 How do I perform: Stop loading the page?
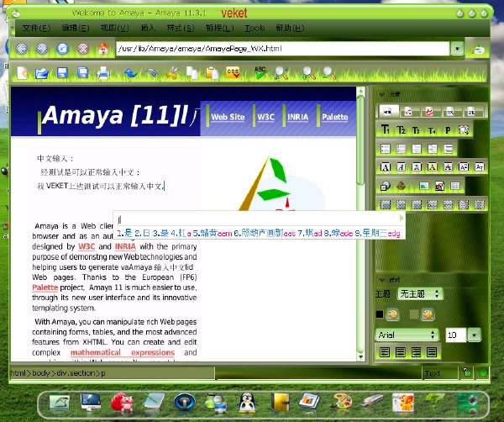point(83,49)
